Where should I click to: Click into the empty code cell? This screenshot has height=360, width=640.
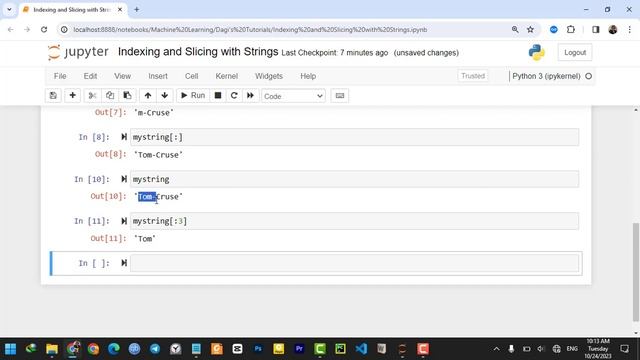(354, 263)
